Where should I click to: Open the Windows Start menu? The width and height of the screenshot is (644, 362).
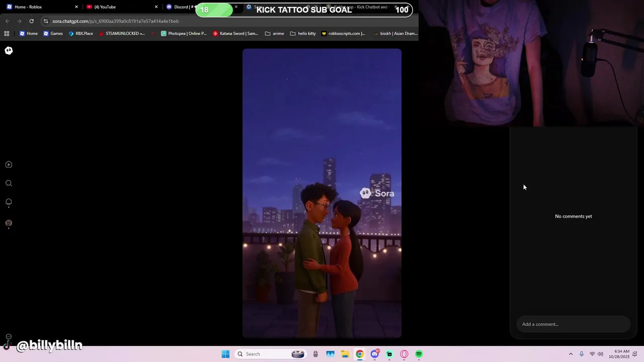tap(225, 354)
